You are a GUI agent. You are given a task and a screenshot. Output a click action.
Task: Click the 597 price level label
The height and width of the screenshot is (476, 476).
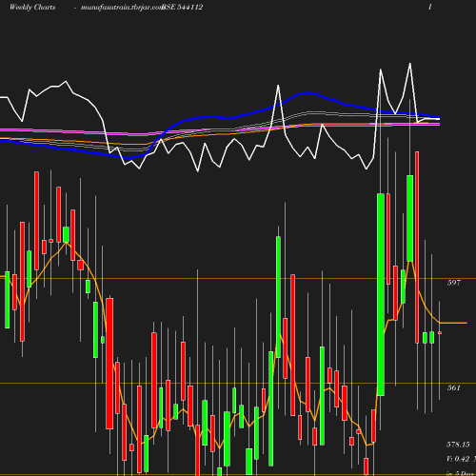pyautogui.click(x=454, y=283)
